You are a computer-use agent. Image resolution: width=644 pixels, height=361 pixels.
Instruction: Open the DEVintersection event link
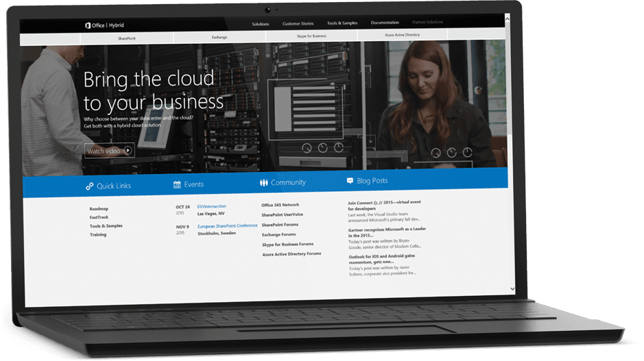click(211, 206)
